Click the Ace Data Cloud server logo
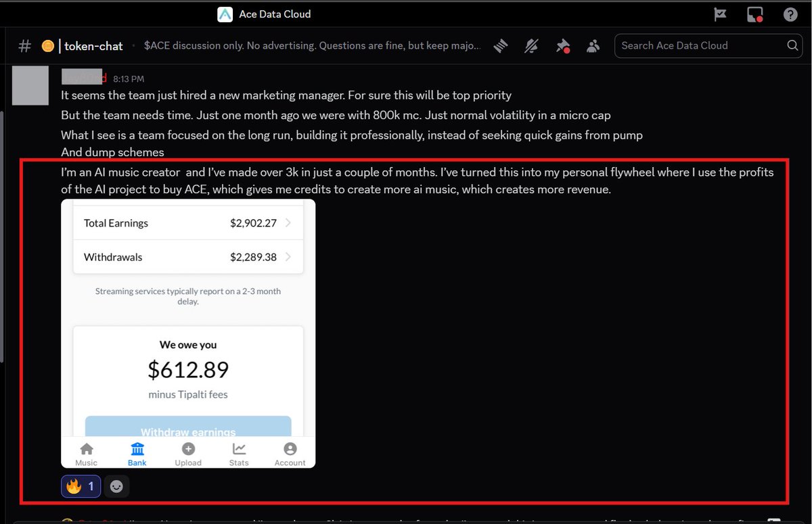 point(225,14)
